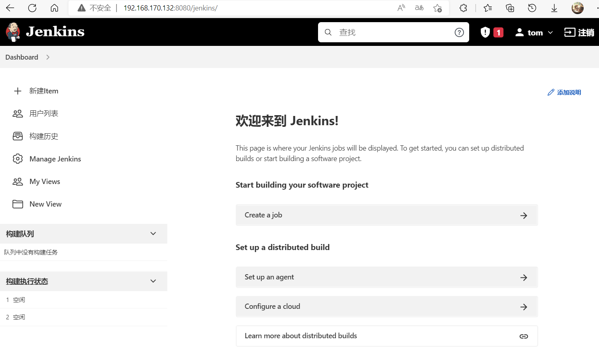Click the translate page icon

[x=419, y=8]
